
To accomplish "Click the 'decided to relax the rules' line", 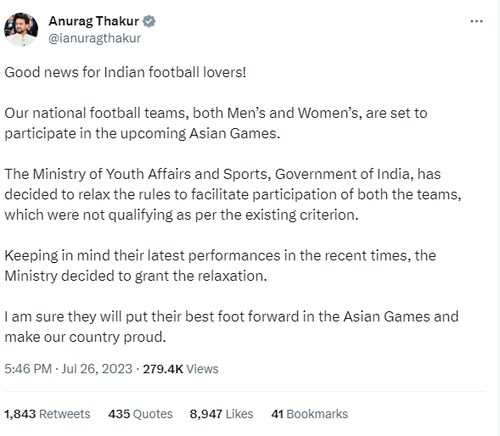I will pos(233,194).
